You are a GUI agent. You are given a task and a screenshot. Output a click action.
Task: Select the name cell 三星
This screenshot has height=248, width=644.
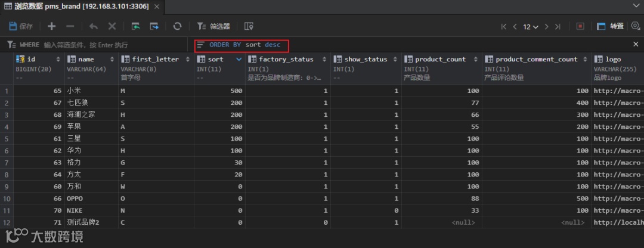(x=92, y=139)
